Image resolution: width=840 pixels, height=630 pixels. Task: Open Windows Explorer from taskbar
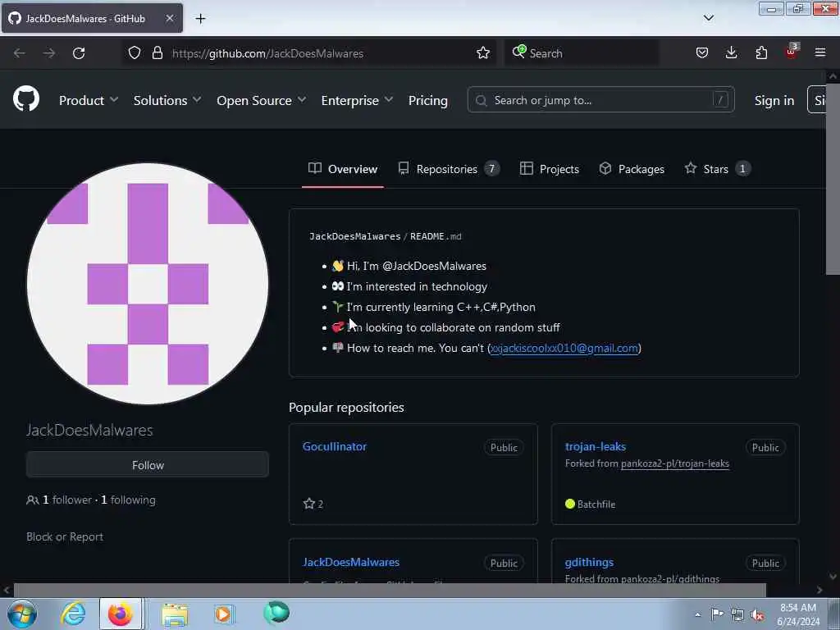tap(176, 614)
